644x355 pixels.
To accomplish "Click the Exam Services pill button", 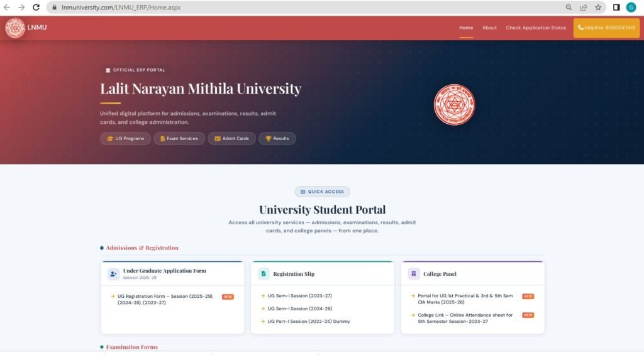I will pos(179,138).
